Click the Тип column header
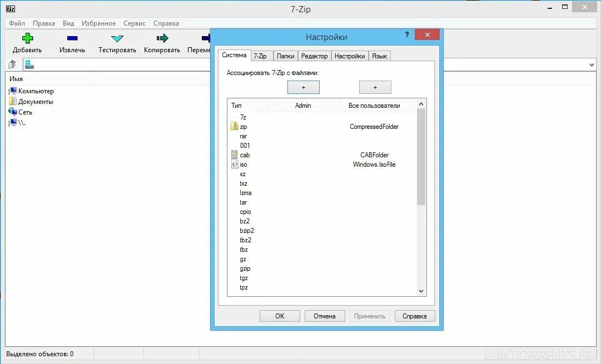The image size is (601, 364). 247,106
